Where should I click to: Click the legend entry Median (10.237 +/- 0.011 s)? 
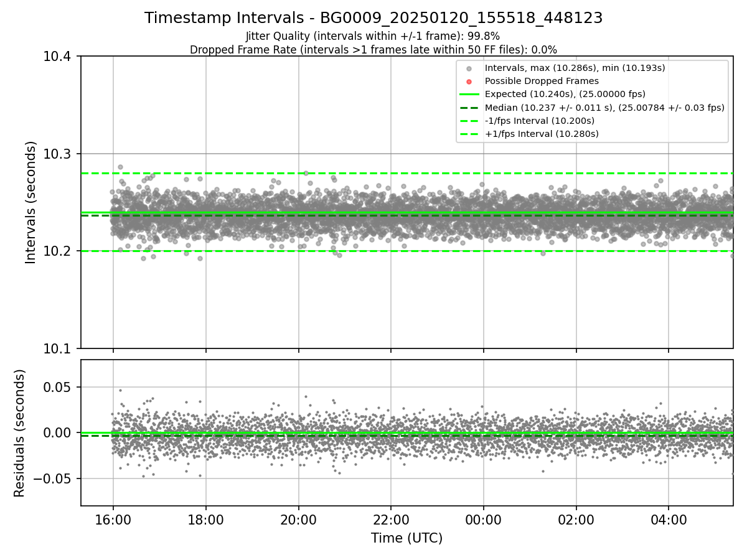[x=604, y=107]
